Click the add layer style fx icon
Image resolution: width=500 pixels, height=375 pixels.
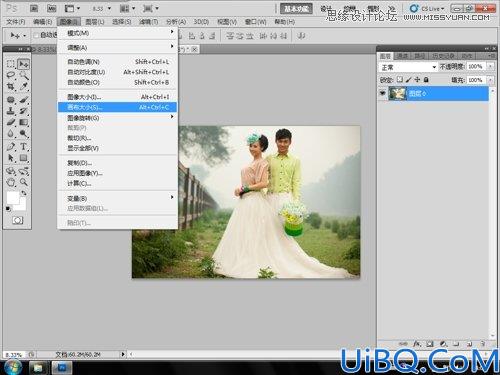click(x=417, y=343)
